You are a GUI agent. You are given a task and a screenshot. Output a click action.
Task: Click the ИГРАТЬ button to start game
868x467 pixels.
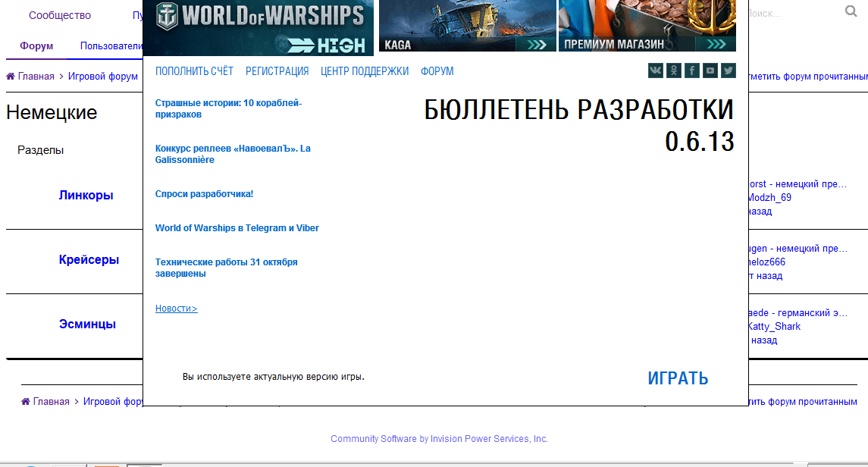tap(678, 378)
